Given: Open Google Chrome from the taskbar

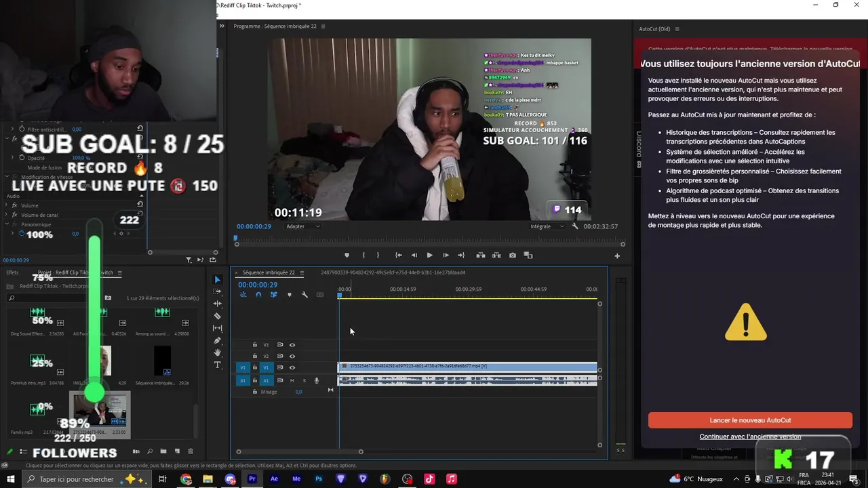Looking at the screenshot, I should [x=186, y=479].
